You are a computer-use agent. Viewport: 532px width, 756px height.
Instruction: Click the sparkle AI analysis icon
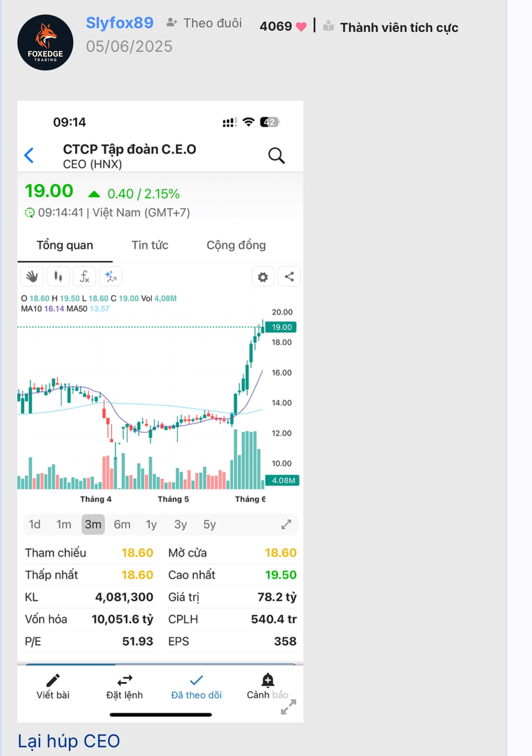111,276
